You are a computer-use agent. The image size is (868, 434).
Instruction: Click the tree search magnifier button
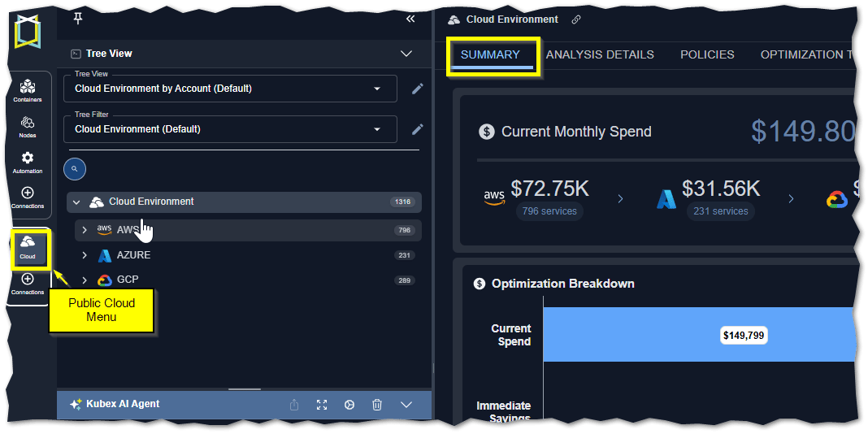pos(75,169)
